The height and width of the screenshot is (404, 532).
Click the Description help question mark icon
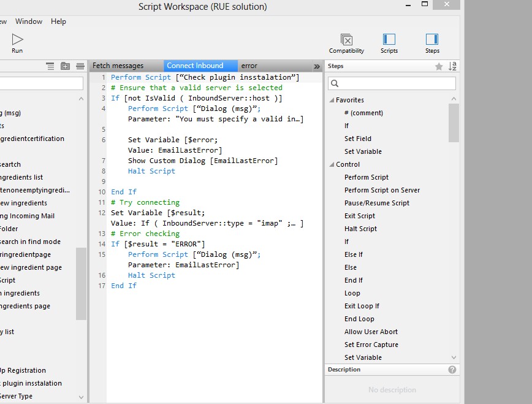[452, 370]
